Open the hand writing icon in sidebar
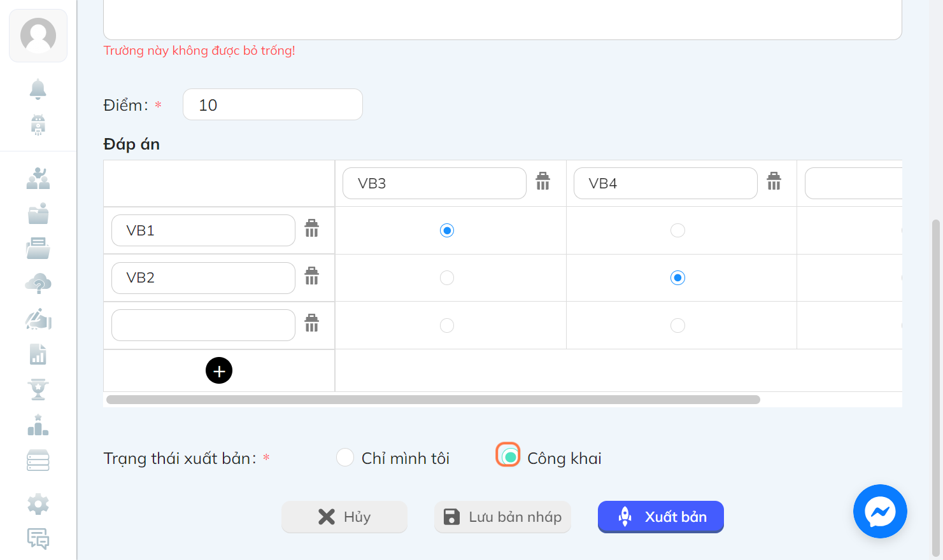943x560 pixels. [x=38, y=319]
